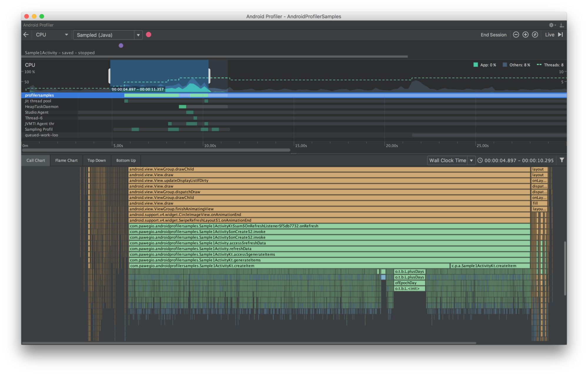This screenshot has height=375, width=588.
Task: Toggle the call chart filter icon
Action: pos(562,160)
